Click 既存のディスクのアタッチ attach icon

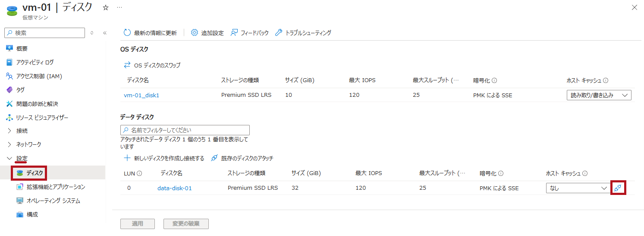214,158
